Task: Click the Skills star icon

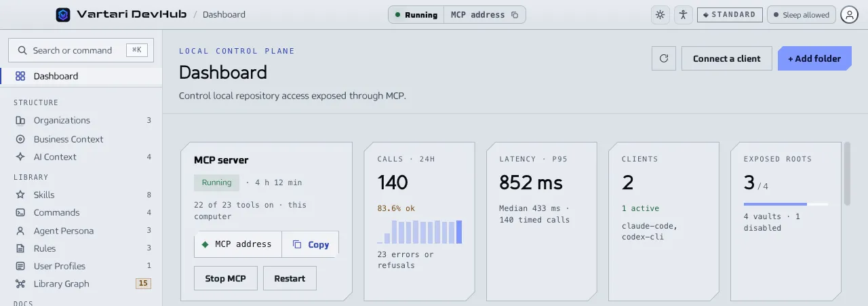Action: tap(20, 195)
